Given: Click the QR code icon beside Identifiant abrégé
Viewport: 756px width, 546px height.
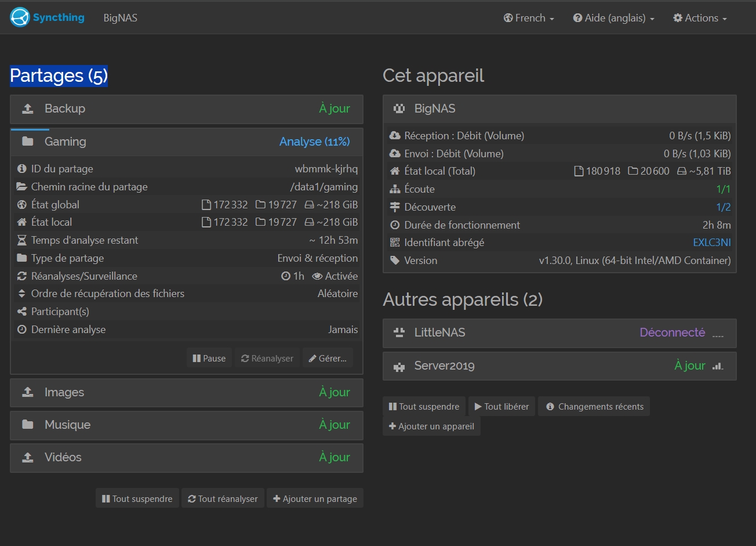Looking at the screenshot, I should [395, 243].
